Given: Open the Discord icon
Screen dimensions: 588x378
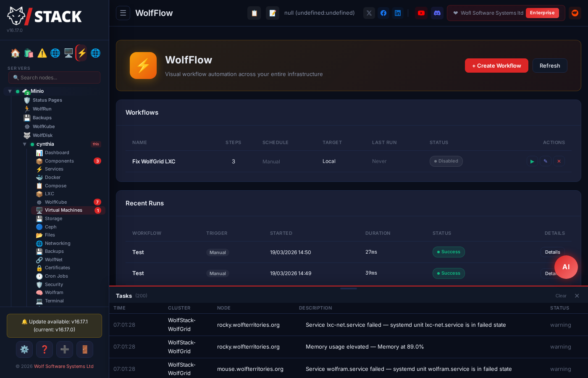Looking at the screenshot, I should [437, 13].
